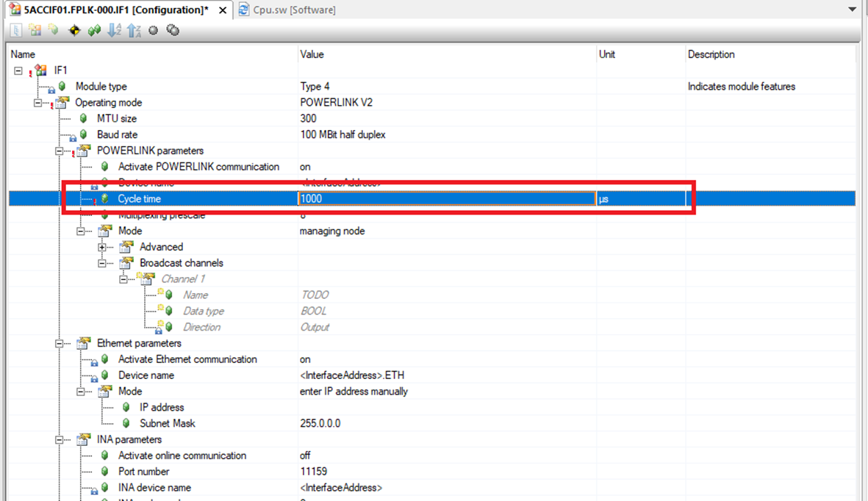Collapse the Operating mode group
The width and height of the screenshot is (868, 501).
coord(39,103)
